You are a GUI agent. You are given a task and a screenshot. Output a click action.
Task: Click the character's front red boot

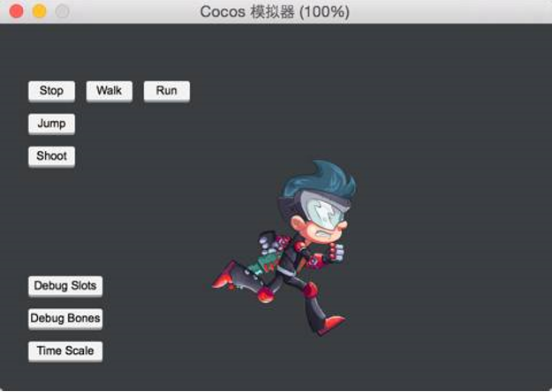pos(331,324)
